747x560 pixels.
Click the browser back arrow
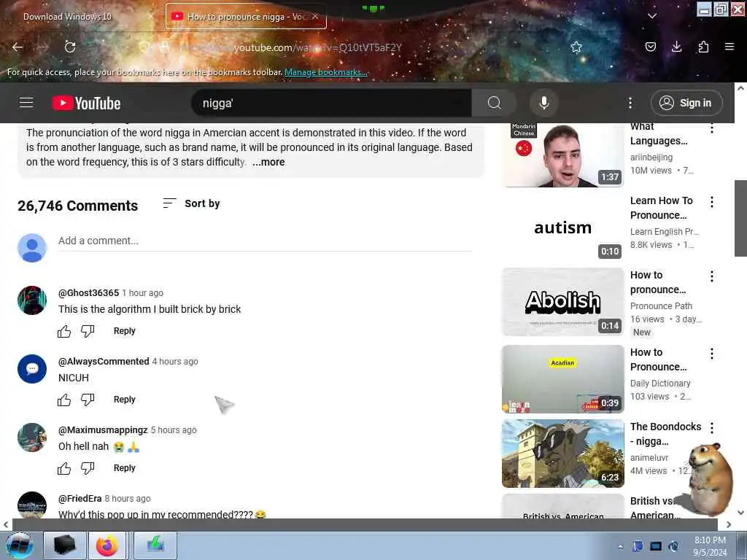click(18, 47)
